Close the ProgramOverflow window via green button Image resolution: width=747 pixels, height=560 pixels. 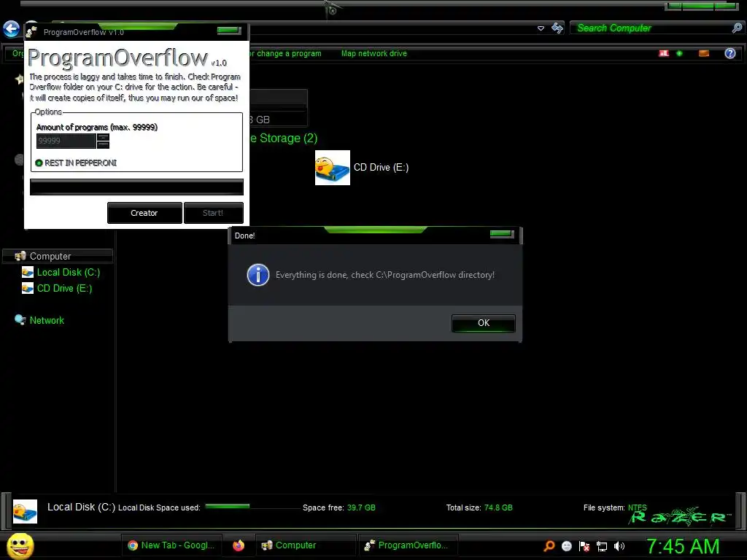229,31
